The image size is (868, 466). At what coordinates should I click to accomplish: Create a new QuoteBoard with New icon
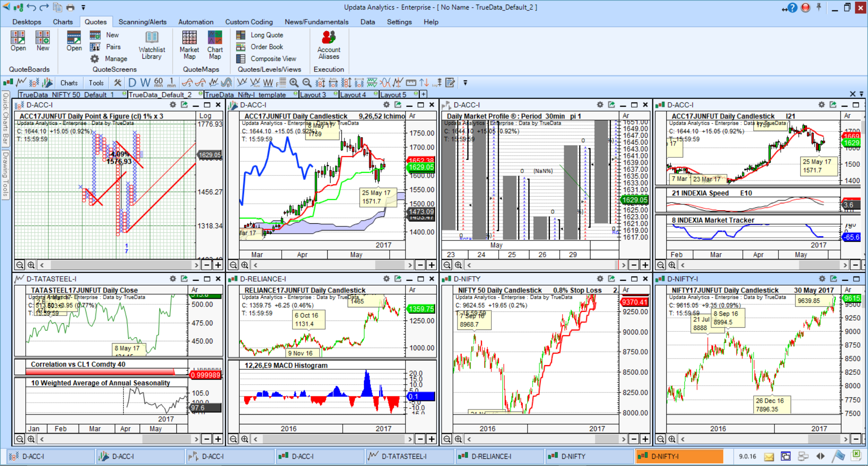43,41
